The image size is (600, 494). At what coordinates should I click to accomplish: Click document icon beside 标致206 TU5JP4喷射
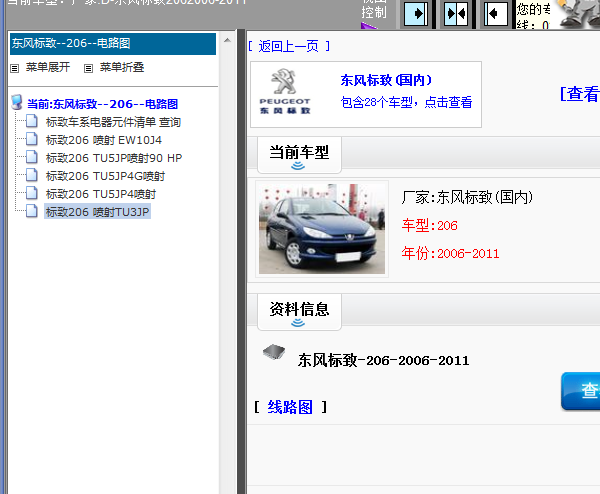point(32,193)
